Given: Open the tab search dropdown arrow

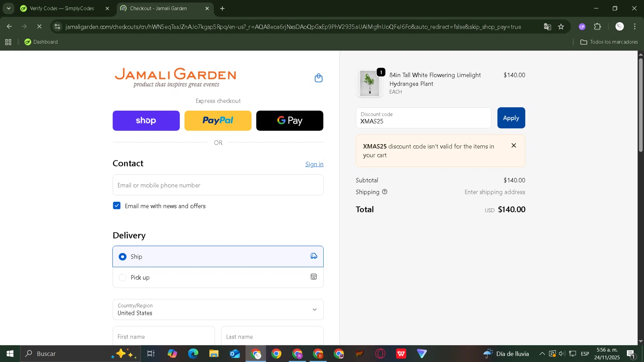Looking at the screenshot, I should pyautogui.click(x=9, y=8).
